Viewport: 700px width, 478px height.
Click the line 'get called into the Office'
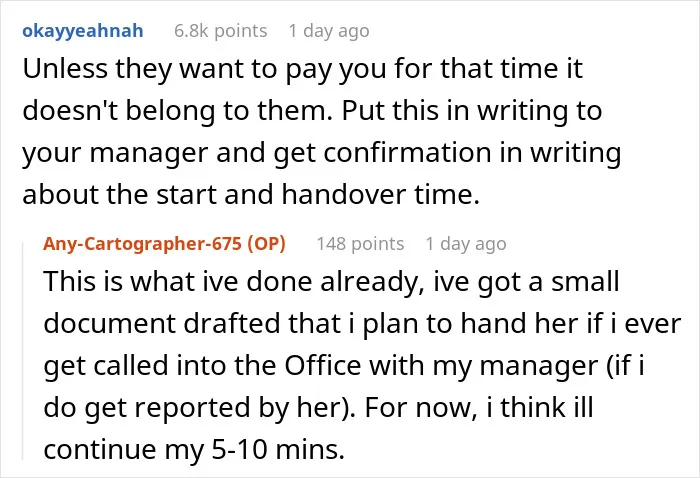(x=344, y=366)
